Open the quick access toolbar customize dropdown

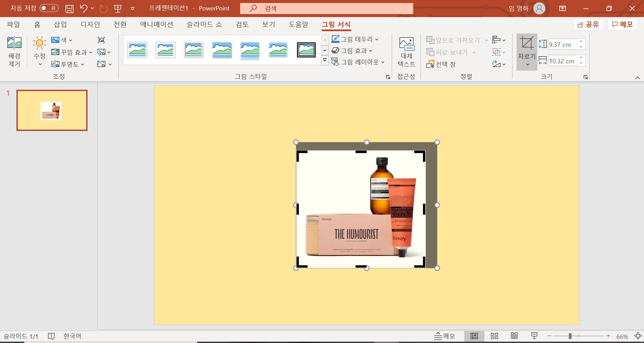tap(132, 9)
